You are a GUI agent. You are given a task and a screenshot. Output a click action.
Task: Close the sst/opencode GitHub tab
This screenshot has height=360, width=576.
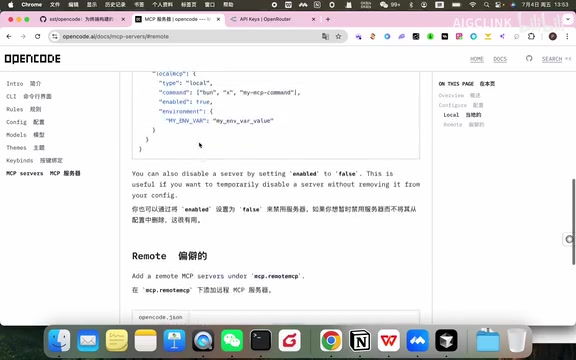(x=123, y=19)
